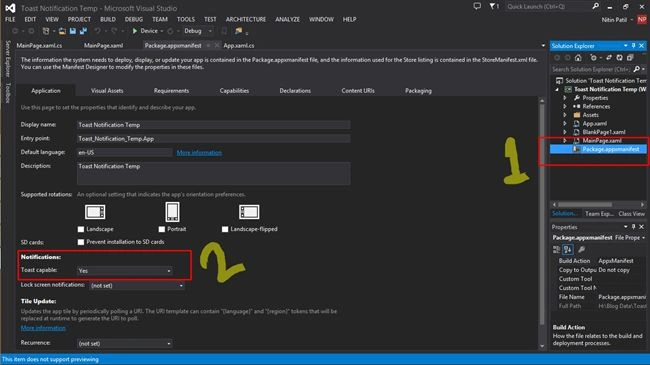Screen dimensions: 650x365
Task: Click the Description text area
Action: coord(213,173)
